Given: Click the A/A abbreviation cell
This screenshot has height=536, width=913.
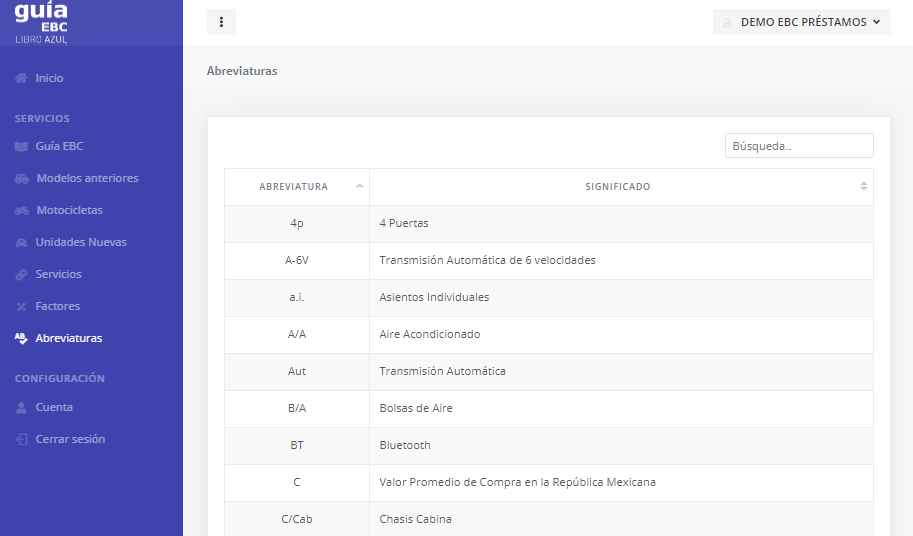Looking at the screenshot, I should (x=297, y=334).
